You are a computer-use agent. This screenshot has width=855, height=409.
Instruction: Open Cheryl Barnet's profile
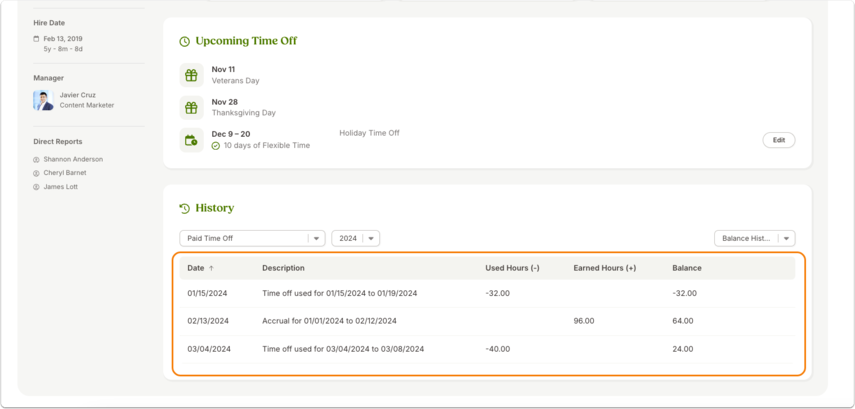65,173
